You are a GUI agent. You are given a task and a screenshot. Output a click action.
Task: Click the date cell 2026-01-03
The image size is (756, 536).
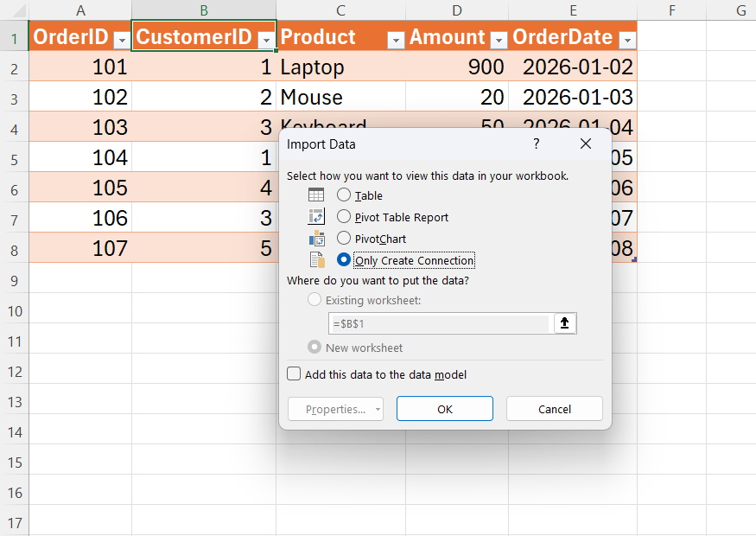tap(573, 97)
